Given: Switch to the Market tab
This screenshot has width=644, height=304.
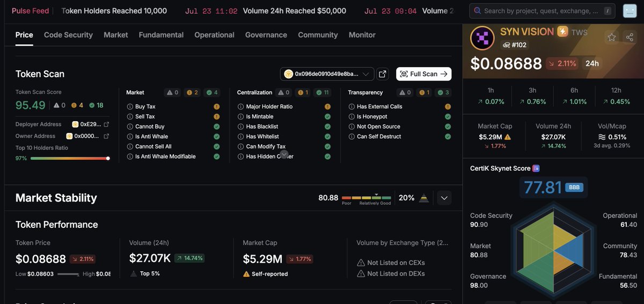Looking at the screenshot, I should point(116,35).
